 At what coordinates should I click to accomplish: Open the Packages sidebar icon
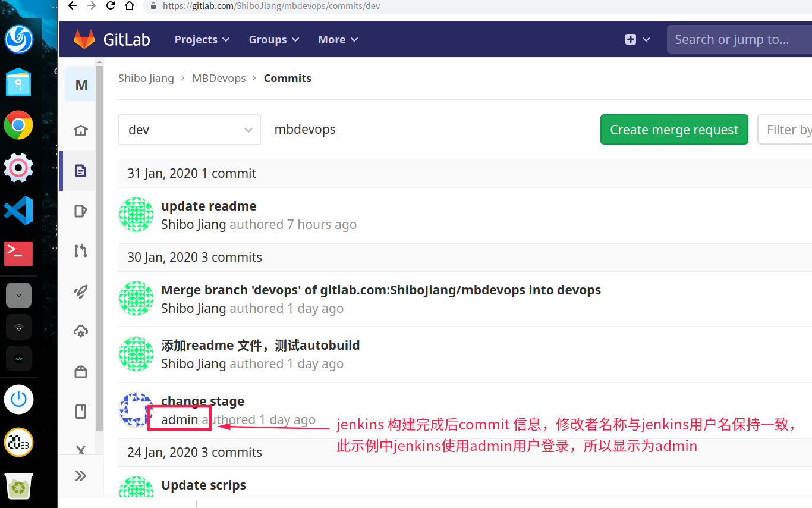(81, 372)
